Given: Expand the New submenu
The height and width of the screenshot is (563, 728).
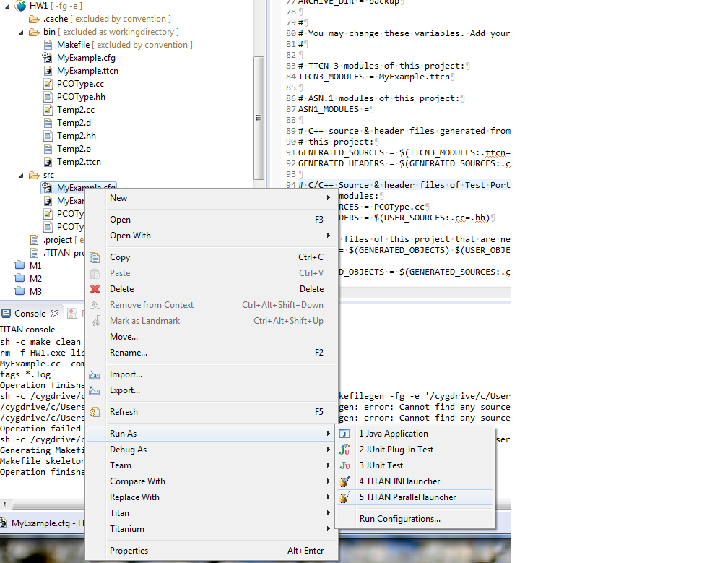Looking at the screenshot, I should coord(329,198).
